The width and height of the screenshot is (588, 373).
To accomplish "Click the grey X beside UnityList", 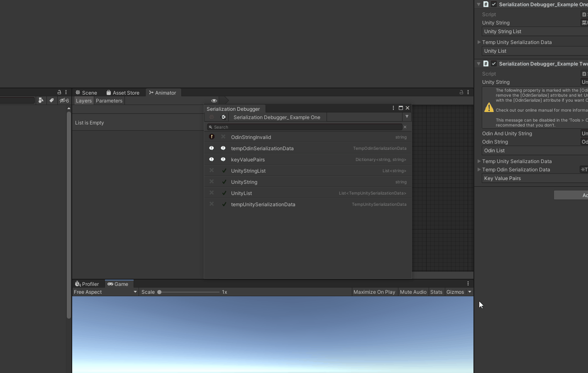I will [x=212, y=193].
